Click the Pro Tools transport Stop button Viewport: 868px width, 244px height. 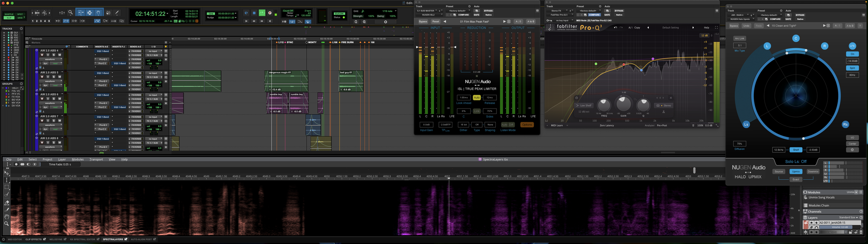tap(254, 13)
